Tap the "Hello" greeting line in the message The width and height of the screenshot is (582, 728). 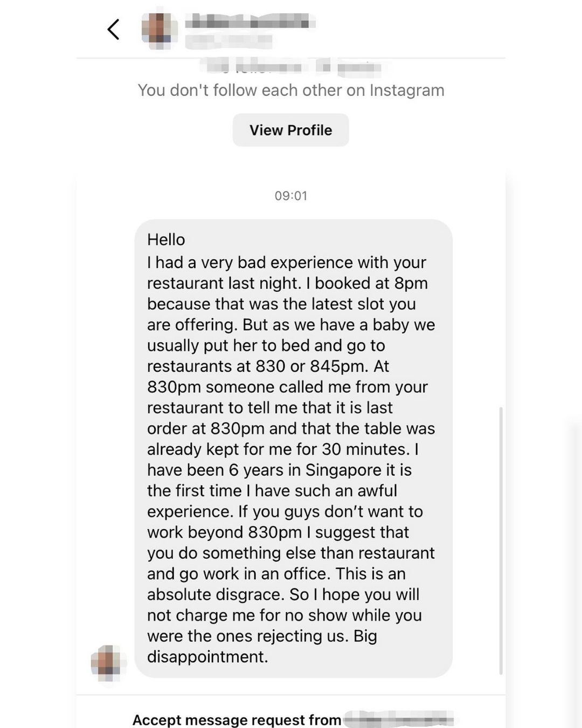click(165, 239)
